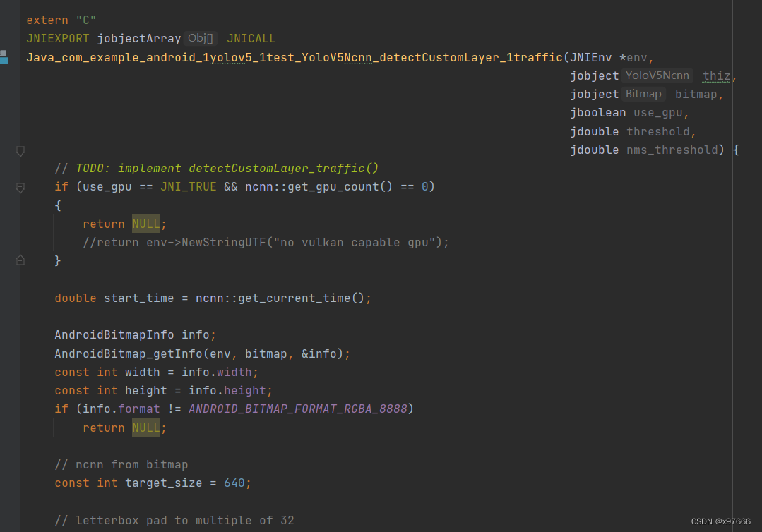762x532 pixels.
Task: Click the target_size variable
Action: 164,483
